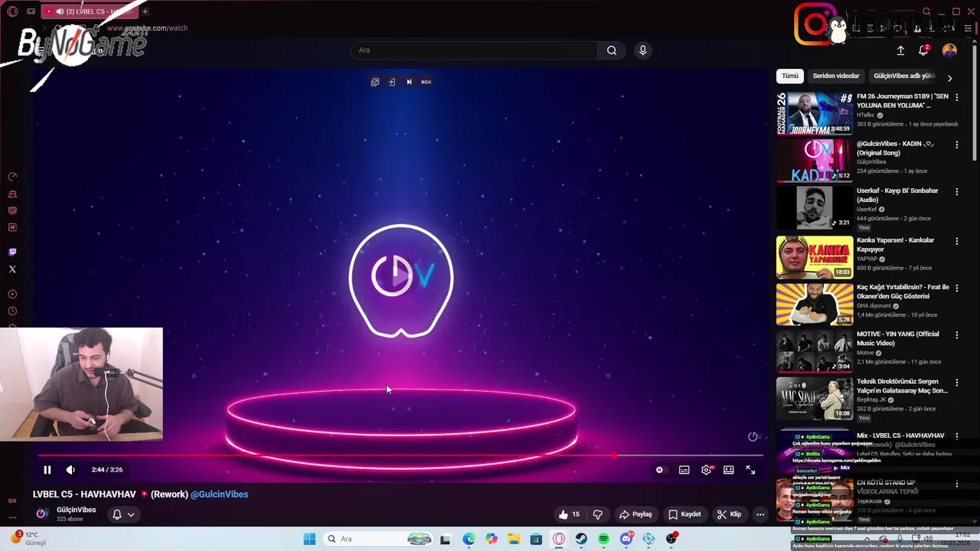980x551 pixels.
Task: Open the player settings gear
Action: click(x=706, y=470)
